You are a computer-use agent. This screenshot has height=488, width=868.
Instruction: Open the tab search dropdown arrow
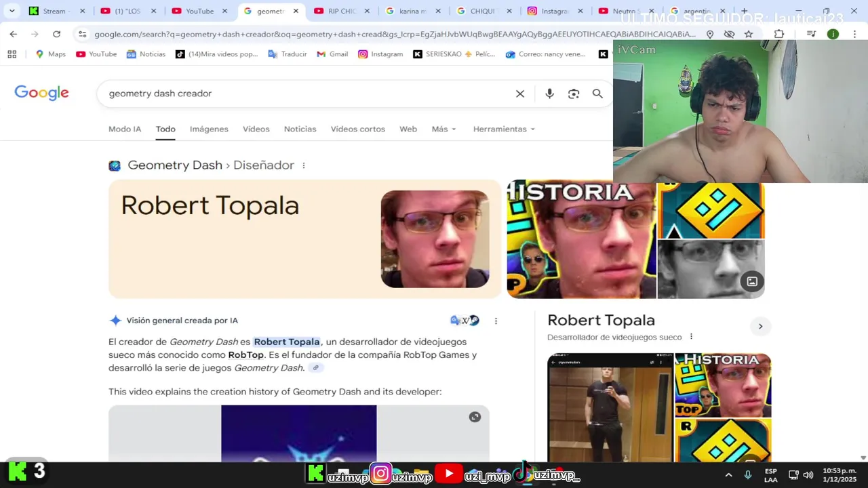pyautogui.click(x=12, y=11)
